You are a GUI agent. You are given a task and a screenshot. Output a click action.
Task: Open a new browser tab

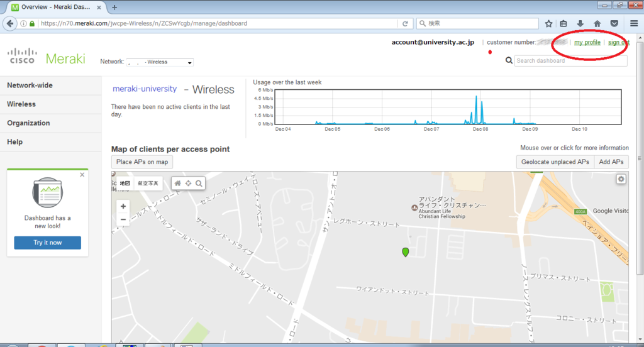click(114, 8)
